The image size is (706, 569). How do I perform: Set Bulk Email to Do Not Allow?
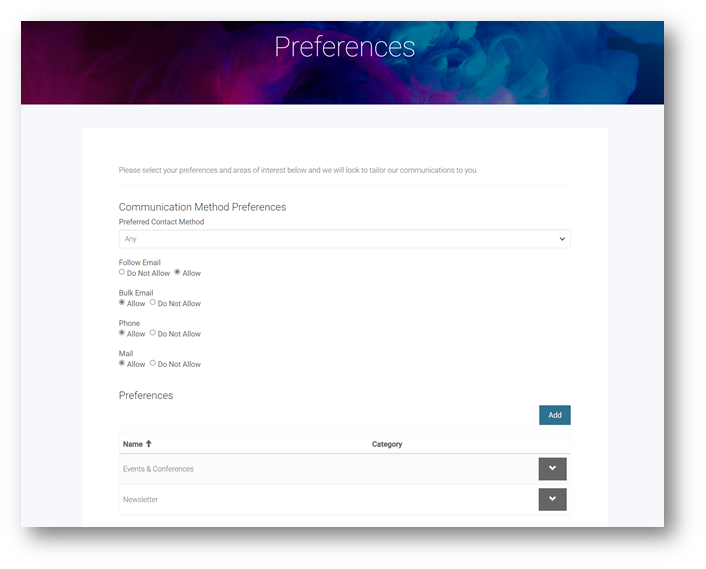click(153, 302)
